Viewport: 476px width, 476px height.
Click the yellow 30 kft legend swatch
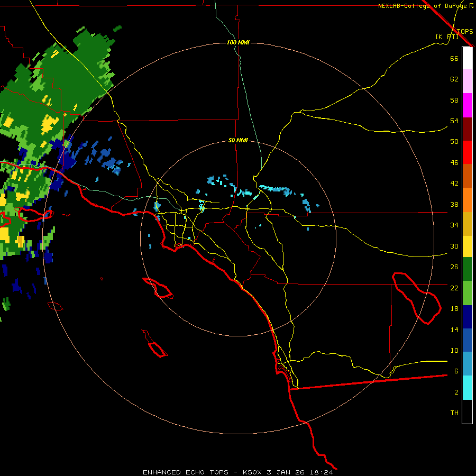(467, 246)
